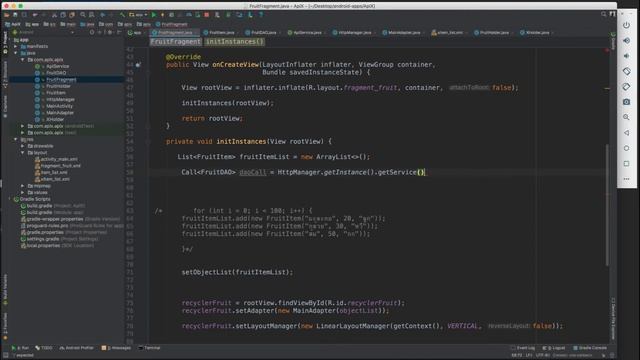Select FruitDAO in project tree

click(56, 73)
